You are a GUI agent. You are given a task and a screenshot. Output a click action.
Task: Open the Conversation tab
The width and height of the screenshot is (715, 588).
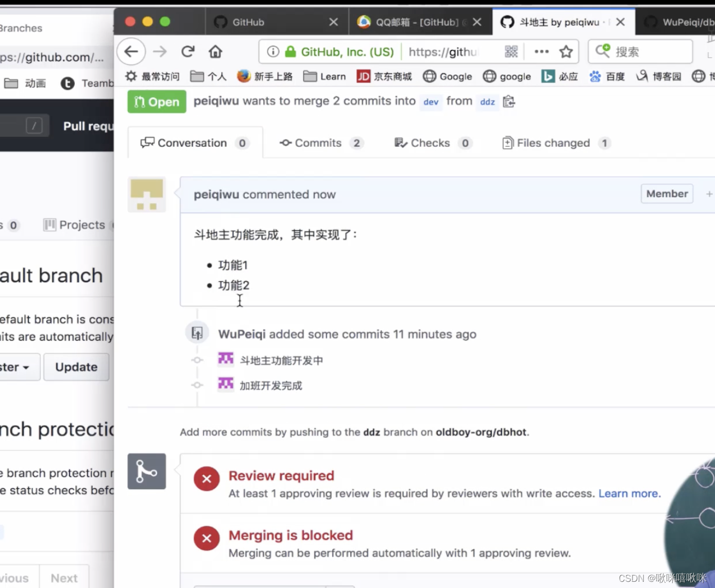tap(195, 143)
